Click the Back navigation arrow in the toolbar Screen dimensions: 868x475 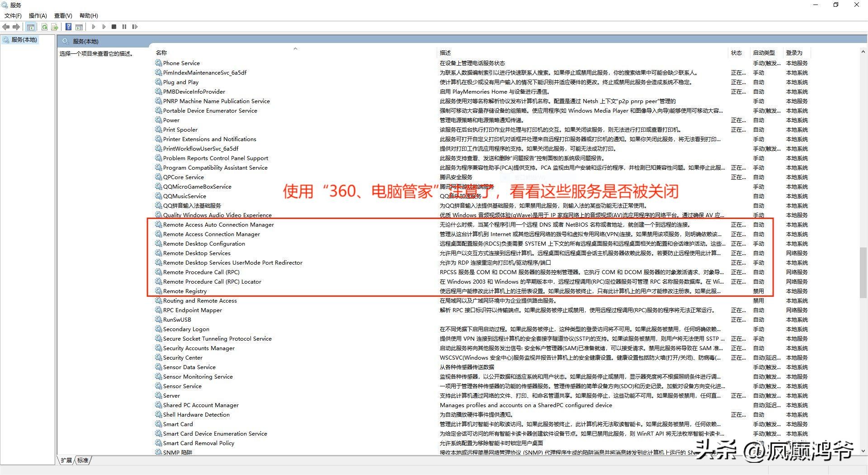tap(6, 27)
